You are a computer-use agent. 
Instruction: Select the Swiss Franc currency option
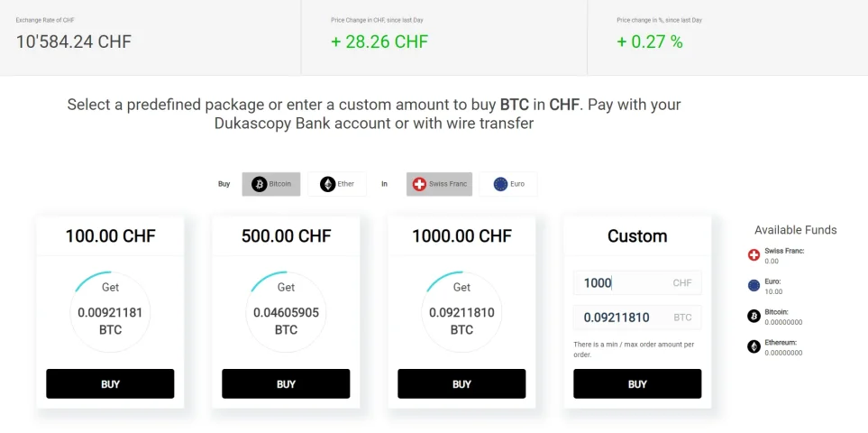tap(440, 184)
